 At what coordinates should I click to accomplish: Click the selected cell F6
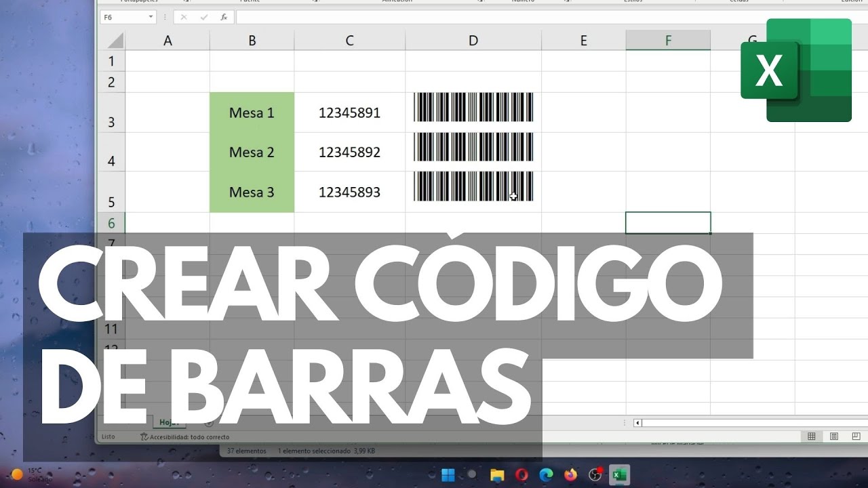668,223
